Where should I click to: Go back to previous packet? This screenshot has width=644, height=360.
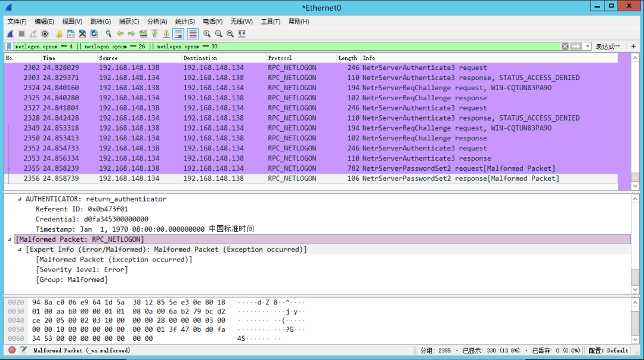pyautogui.click(x=120, y=34)
